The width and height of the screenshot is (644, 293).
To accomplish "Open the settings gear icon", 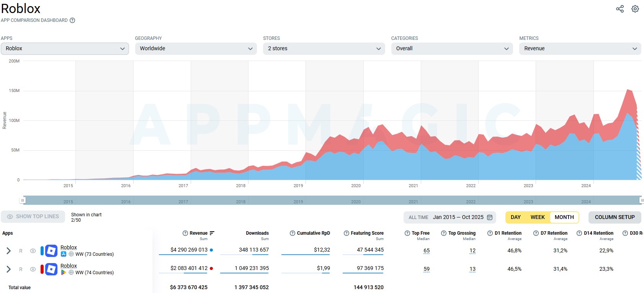I will click(635, 9).
